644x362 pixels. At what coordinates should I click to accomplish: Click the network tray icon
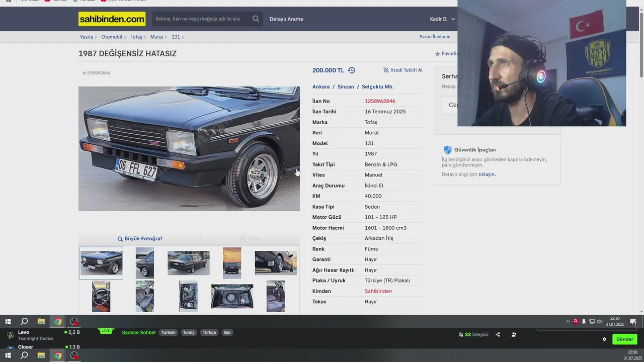point(592,322)
